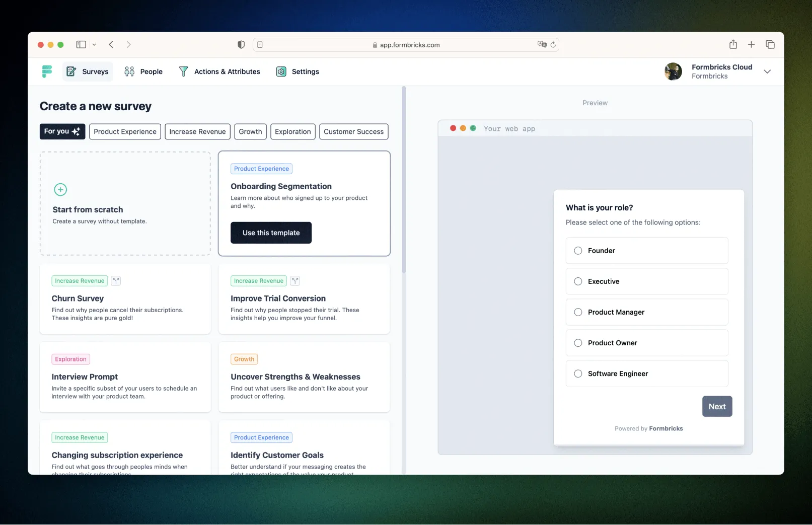Image resolution: width=812 pixels, height=525 pixels.
Task: Click the translate page icon
Action: pos(542,44)
